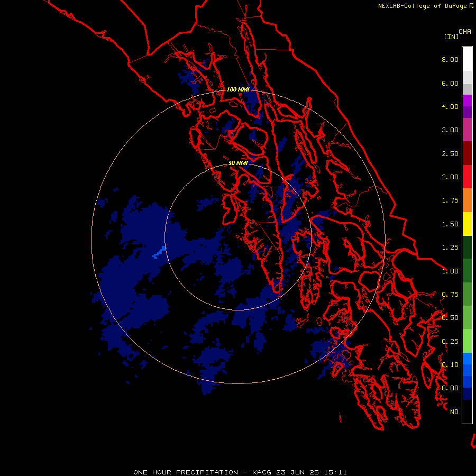
Task: Click the 1.00 legend value
Action: [x=450, y=271]
